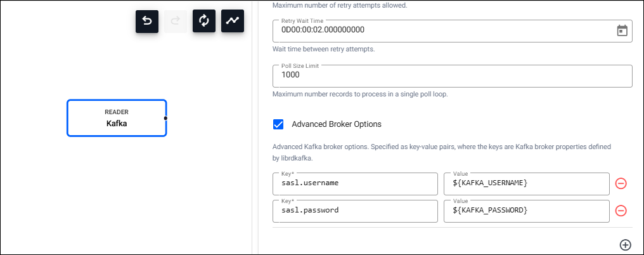Click the undo arrow button
Screen dimensions: 644x255
click(x=147, y=21)
